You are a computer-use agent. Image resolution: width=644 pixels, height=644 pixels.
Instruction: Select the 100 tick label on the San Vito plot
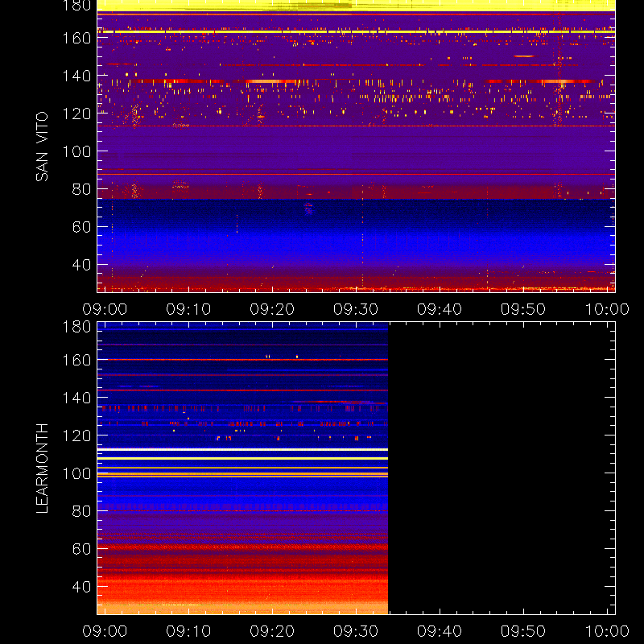tap(76, 151)
